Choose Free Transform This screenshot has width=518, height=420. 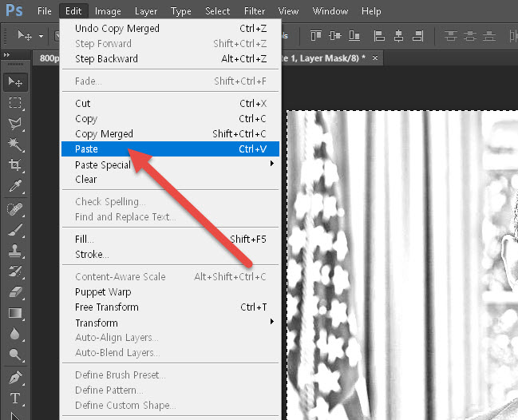170,307
